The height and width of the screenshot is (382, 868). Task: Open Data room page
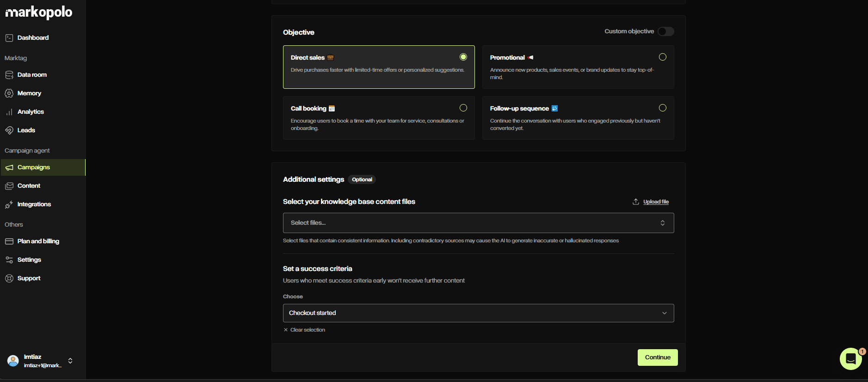pyautogui.click(x=32, y=75)
